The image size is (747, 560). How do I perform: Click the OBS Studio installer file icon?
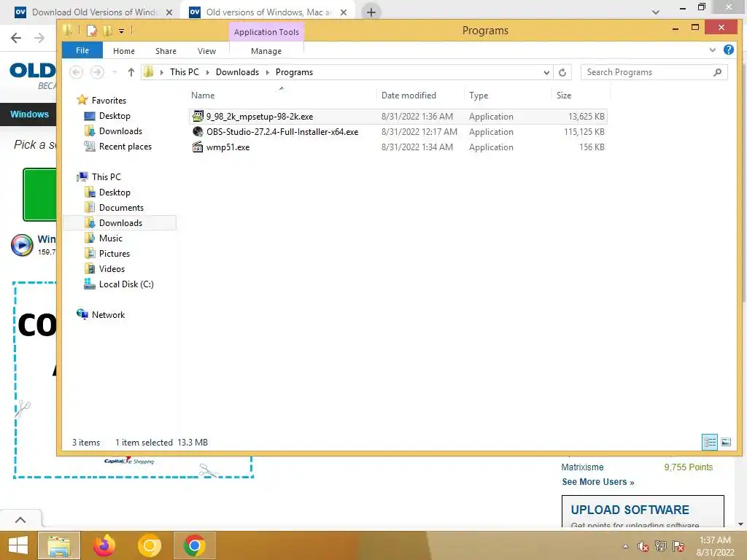click(198, 131)
